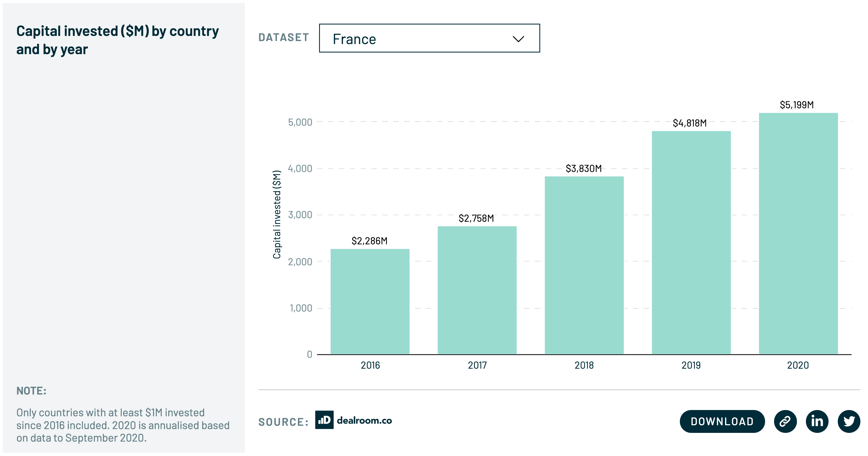868x456 pixels.
Task: Click the 2018 bar showing $3,830M
Action: (584, 265)
